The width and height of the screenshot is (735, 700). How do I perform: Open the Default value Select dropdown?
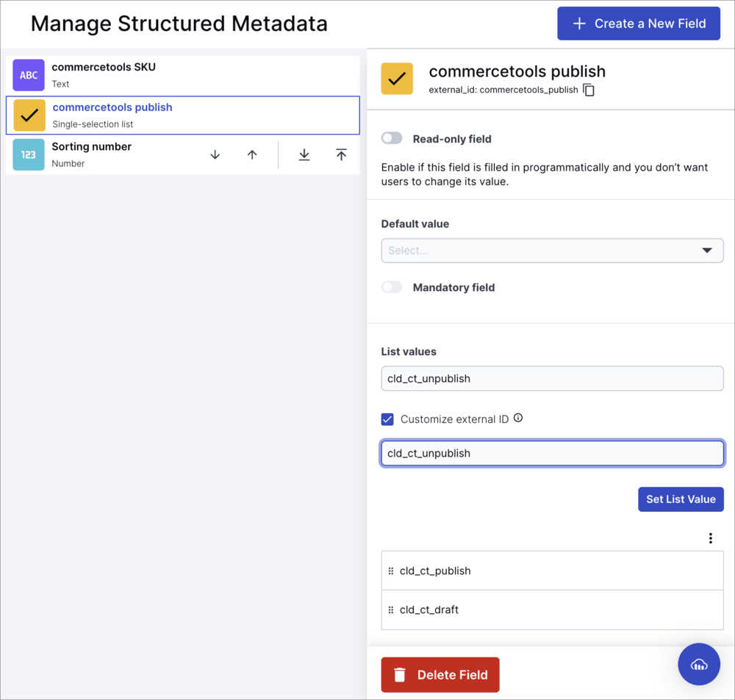click(x=552, y=251)
